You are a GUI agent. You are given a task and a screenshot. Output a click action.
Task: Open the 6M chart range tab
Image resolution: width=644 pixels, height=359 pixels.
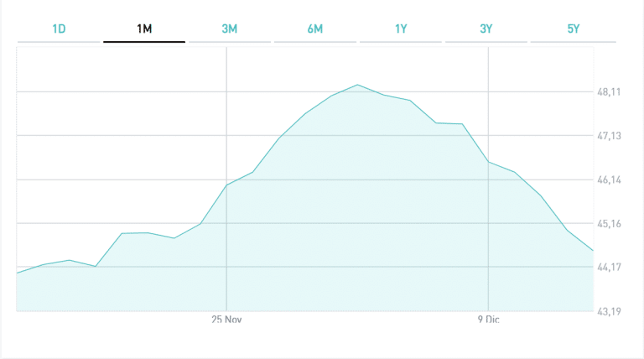point(315,29)
